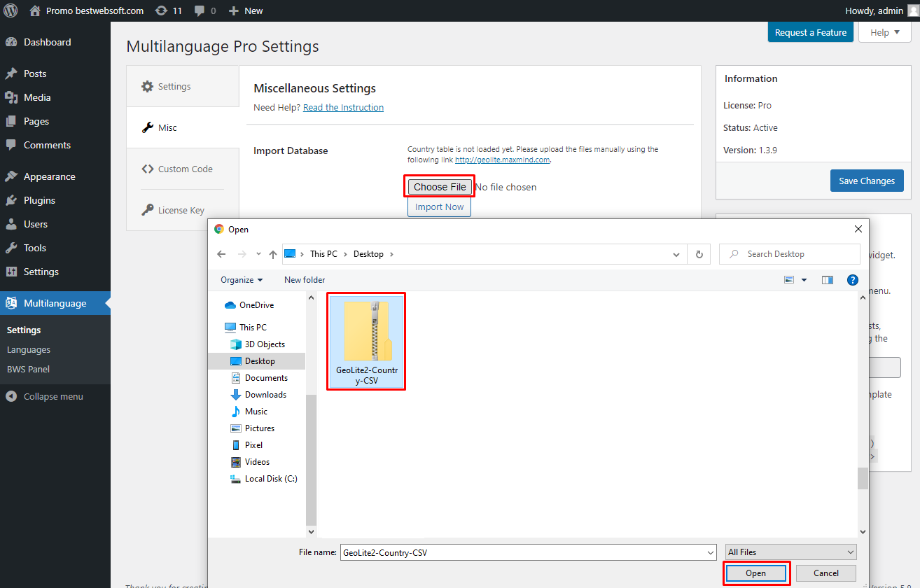The height and width of the screenshot is (588, 920).
Task: Open the Read the Instruction link
Action: [x=343, y=107]
